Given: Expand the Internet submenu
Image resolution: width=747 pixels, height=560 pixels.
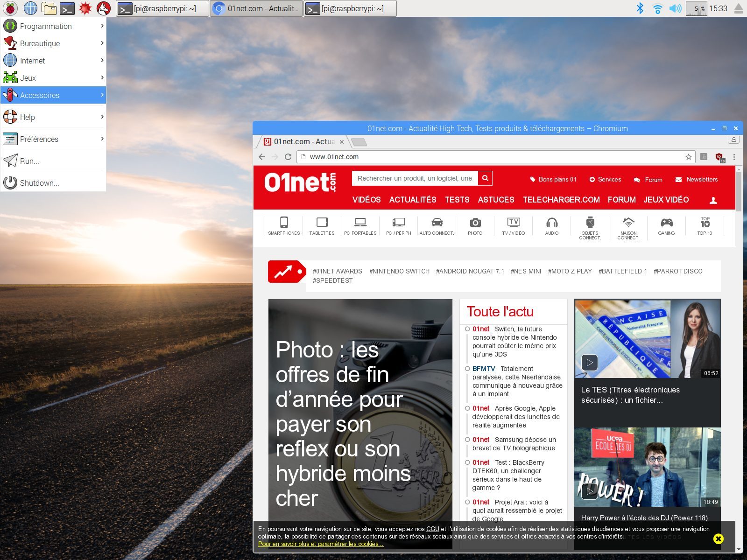Looking at the screenshot, I should 53,61.
